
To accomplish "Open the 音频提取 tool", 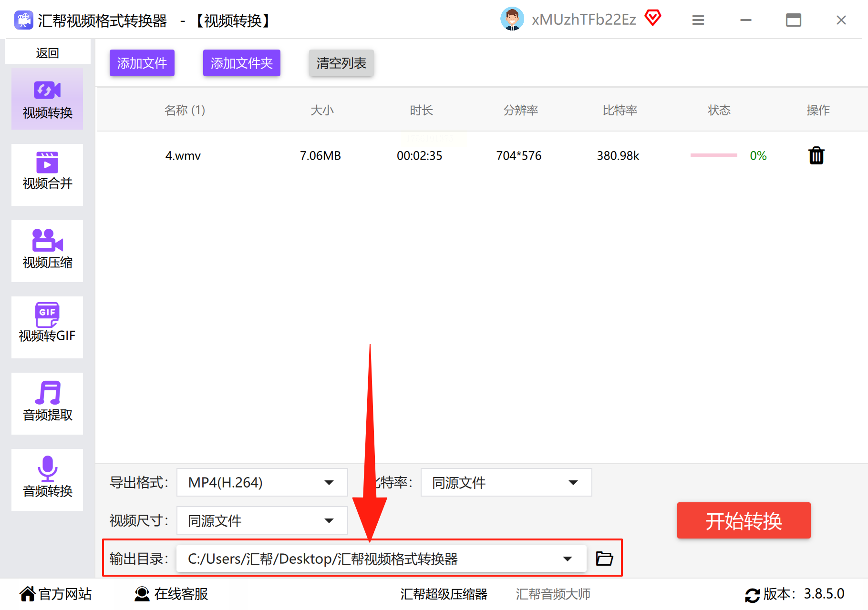I will coord(47,403).
